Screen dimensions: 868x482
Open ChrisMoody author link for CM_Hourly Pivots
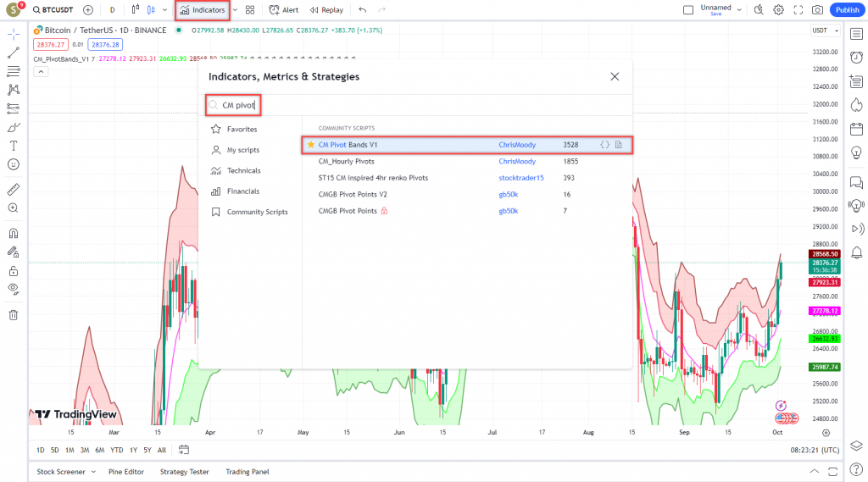(x=517, y=161)
